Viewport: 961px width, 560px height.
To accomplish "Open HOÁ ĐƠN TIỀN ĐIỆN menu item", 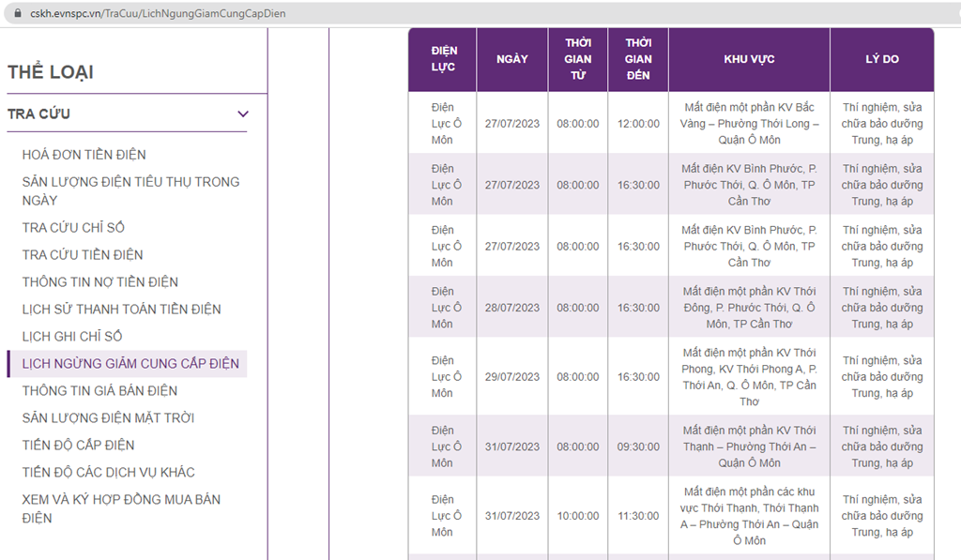I will click(84, 155).
